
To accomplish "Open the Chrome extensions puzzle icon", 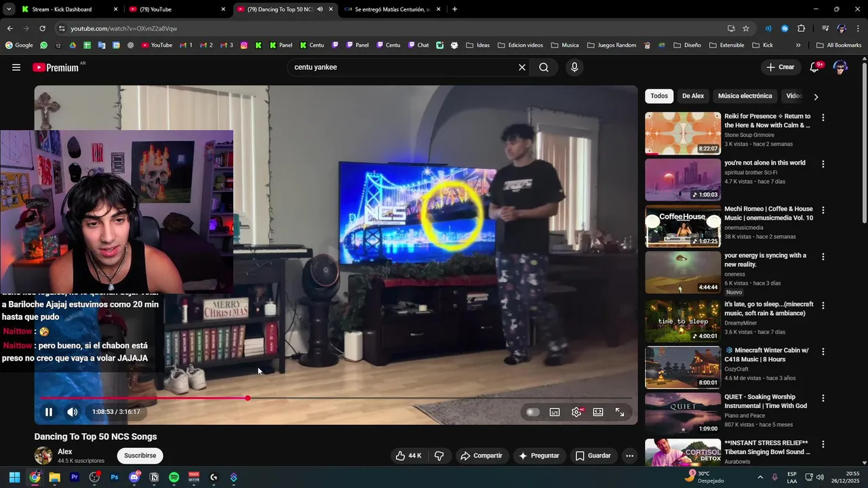I will [x=802, y=28].
